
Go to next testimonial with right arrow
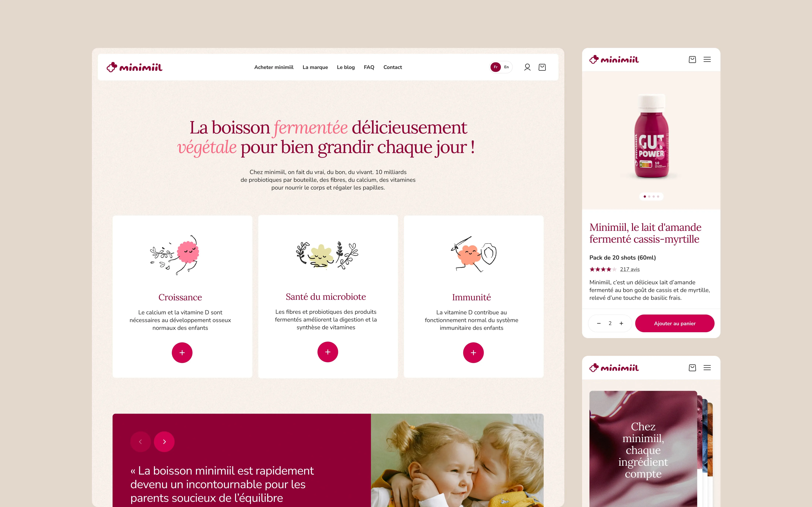click(x=164, y=442)
